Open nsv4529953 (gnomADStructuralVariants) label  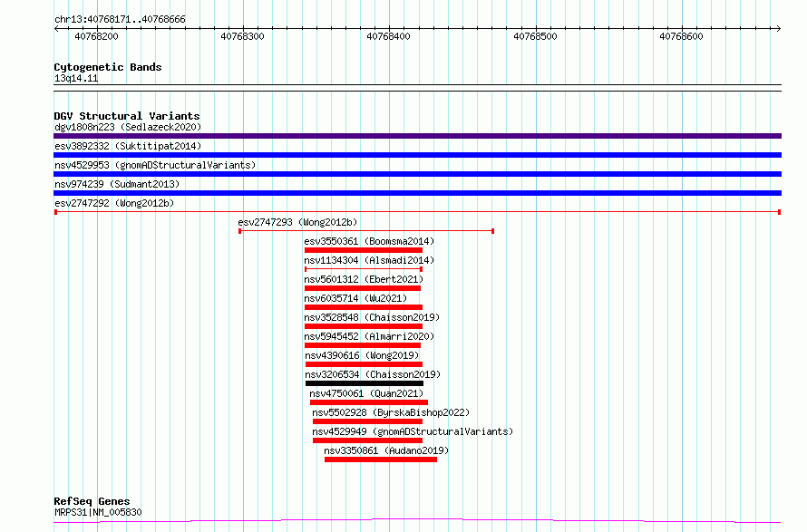[155, 165]
